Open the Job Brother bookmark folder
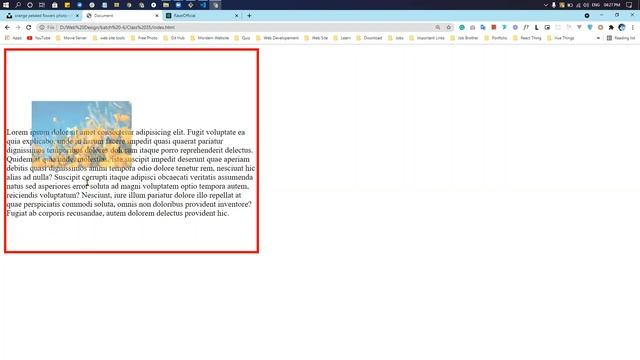 (x=464, y=38)
